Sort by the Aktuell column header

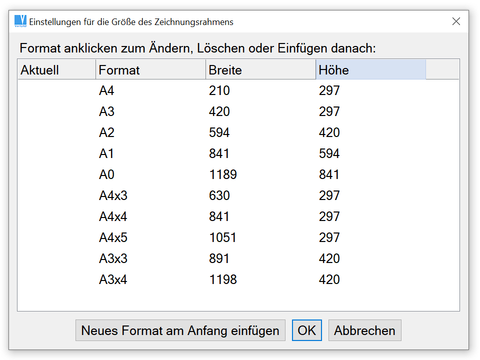coord(57,70)
